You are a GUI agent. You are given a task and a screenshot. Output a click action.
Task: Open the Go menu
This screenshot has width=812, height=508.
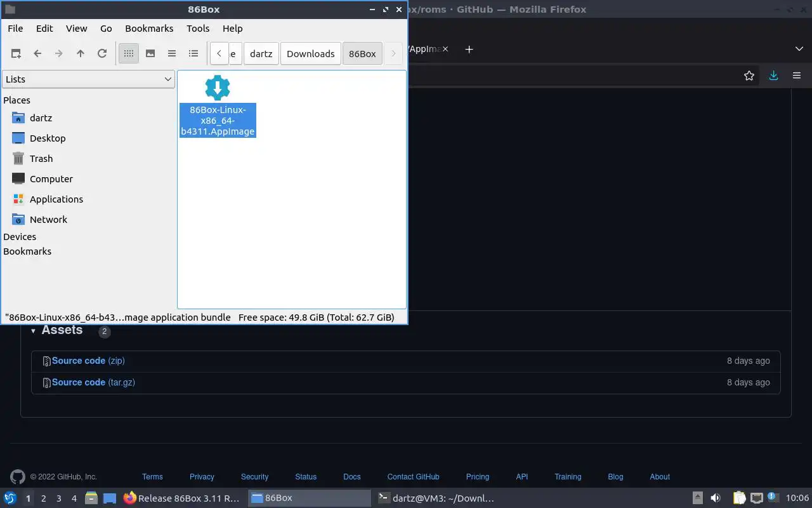(x=106, y=29)
